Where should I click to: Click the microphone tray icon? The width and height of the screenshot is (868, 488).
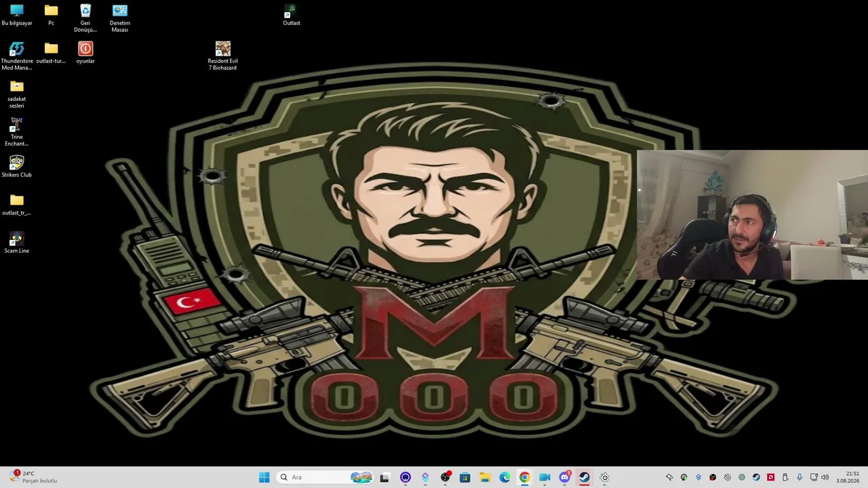[x=800, y=477]
